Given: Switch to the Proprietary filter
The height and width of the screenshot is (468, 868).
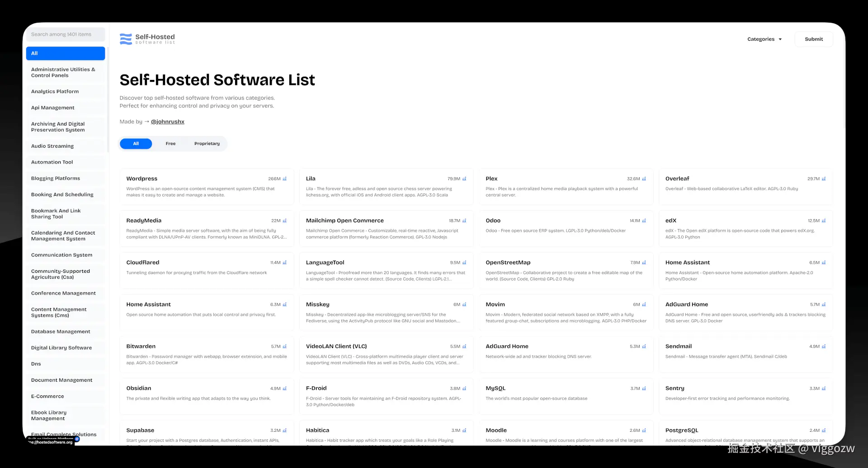Looking at the screenshot, I should (x=207, y=143).
